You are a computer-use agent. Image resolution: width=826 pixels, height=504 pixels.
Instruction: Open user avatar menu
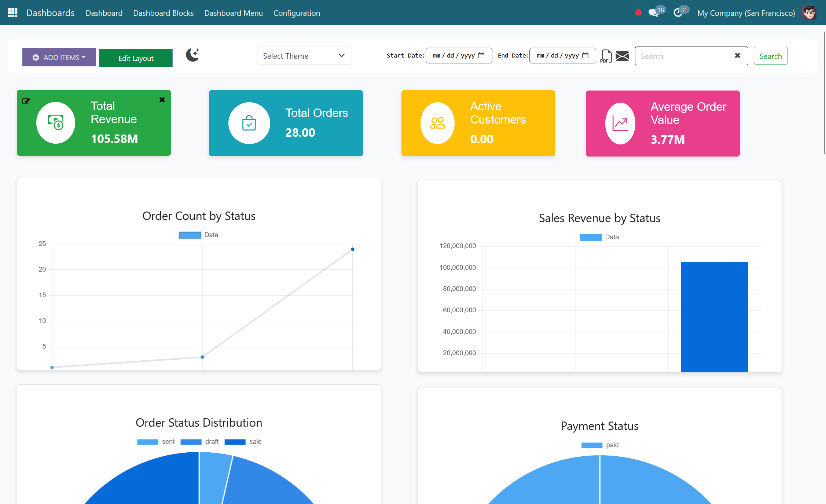[809, 13]
